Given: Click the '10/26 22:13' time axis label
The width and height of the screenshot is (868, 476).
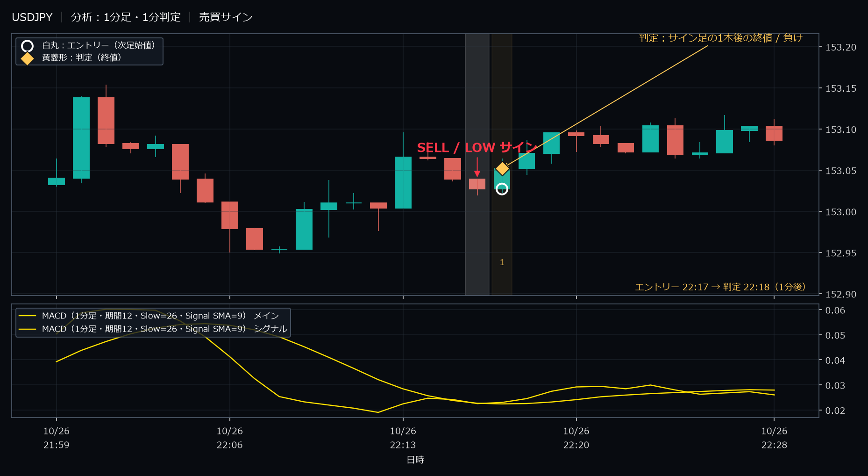Looking at the screenshot, I should click(403, 438).
